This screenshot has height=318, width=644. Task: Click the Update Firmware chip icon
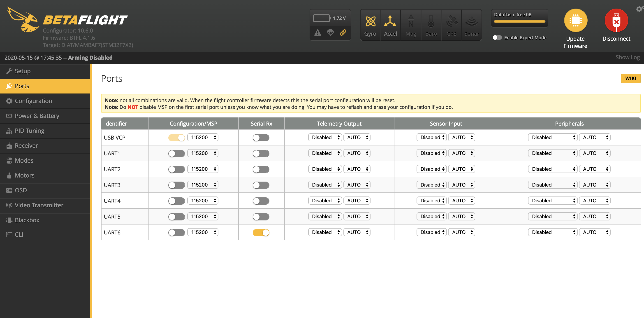[x=575, y=21]
